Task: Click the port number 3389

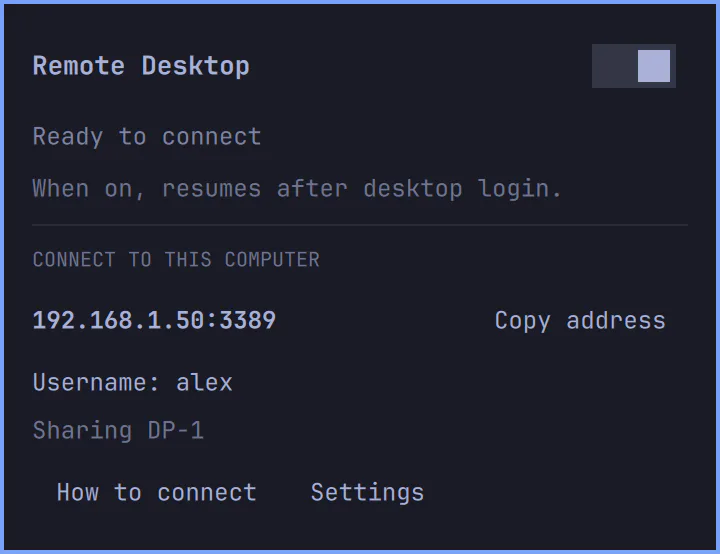Action: coord(248,320)
